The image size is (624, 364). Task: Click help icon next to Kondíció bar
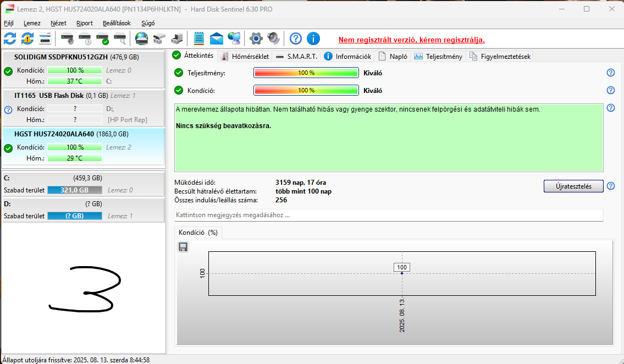[x=610, y=90]
